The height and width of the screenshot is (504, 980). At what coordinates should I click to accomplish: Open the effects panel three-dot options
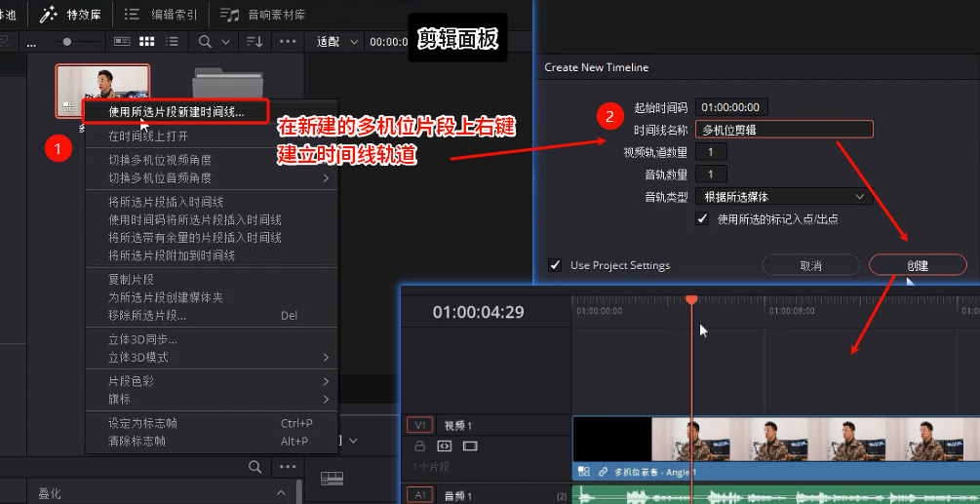coord(288,467)
